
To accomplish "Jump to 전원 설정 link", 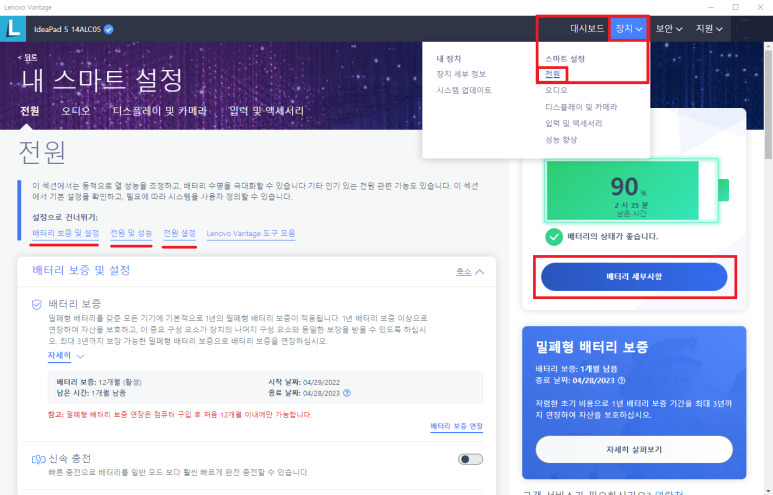I will (x=179, y=233).
